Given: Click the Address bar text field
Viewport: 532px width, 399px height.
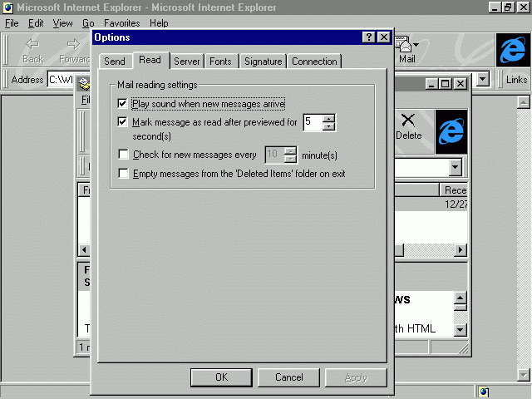Looking at the screenshot, I should [x=61, y=80].
